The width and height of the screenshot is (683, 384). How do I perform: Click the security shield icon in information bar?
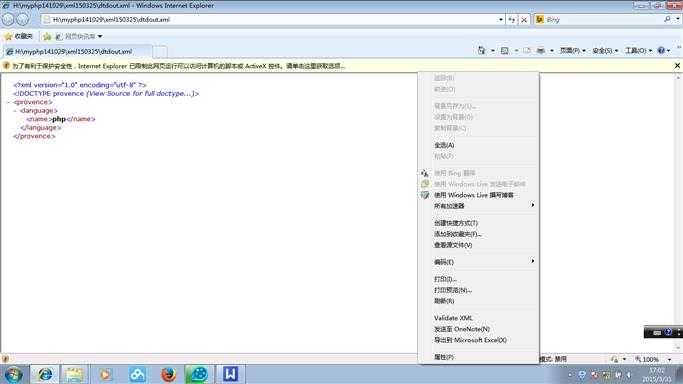click(6, 66)
